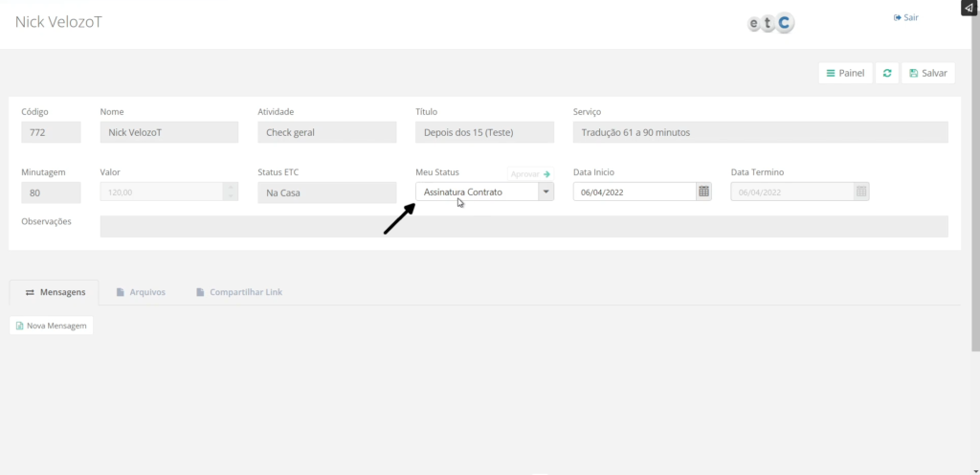Click the Título field Depois dos 15
The image size is (980, 475).
[484, 132]
